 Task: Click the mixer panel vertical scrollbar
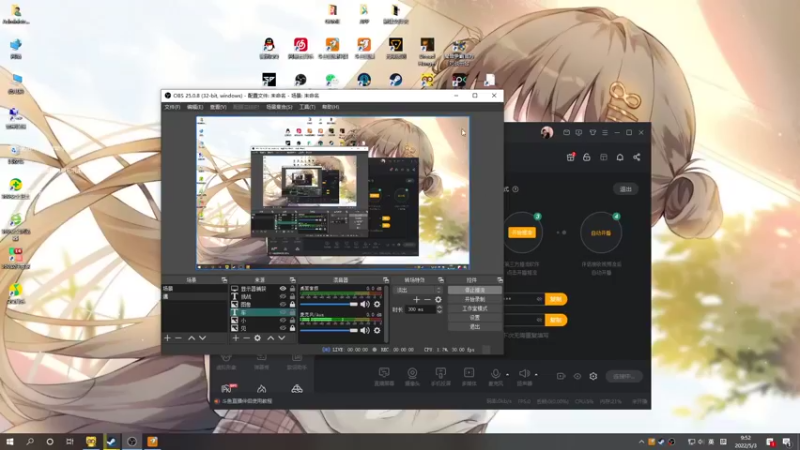click(x=386, y=314)
